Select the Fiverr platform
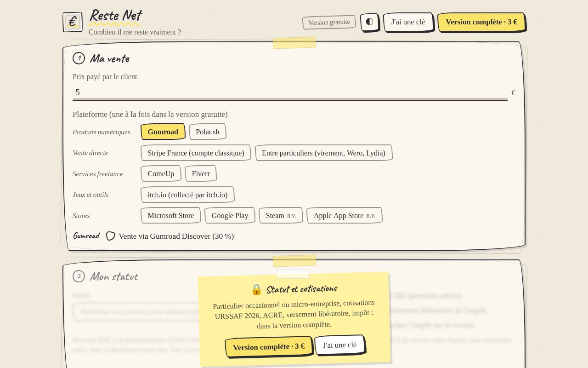The height and width of the screenshot is (368, 588). pos(201,173)
